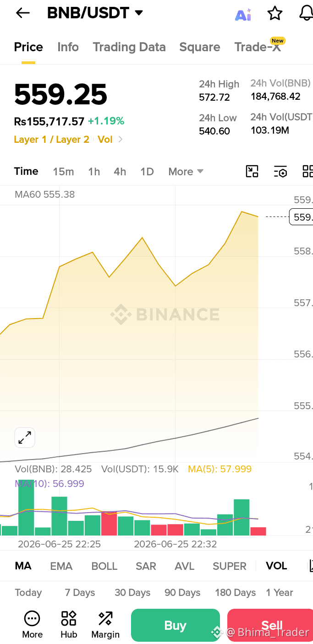Toggle the VOL sub-indicator
This screenshot has height=644, width=313.
click(276, 566)
